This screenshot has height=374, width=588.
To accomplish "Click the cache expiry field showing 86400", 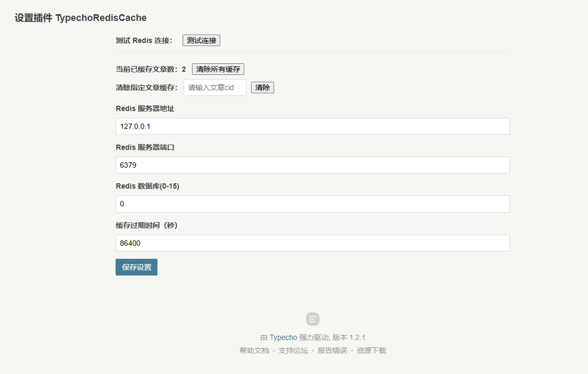I will coord(312,243).
